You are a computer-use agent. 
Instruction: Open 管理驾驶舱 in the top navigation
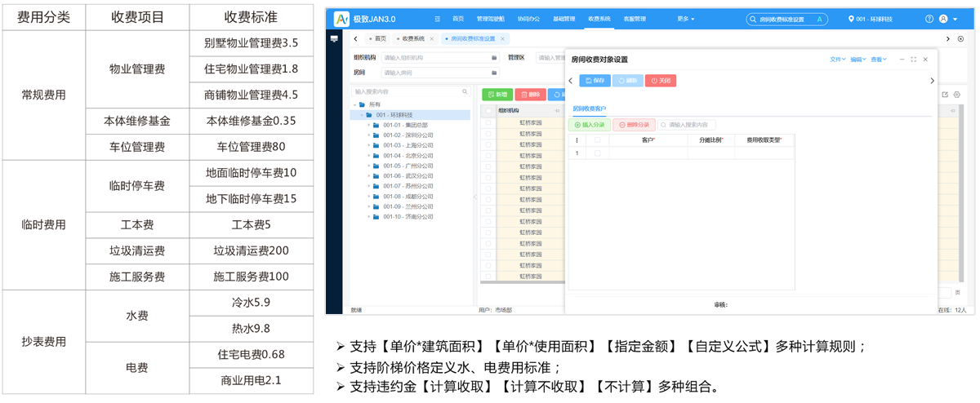tap(491, 19)
